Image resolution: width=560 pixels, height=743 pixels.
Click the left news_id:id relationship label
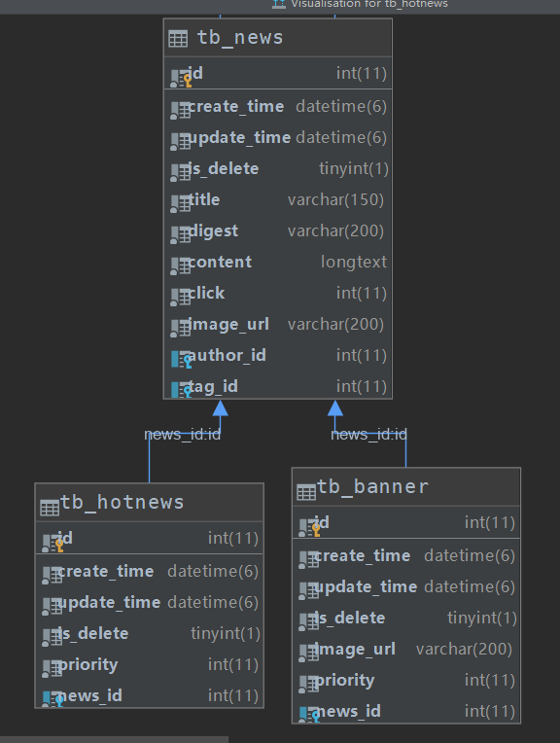coord(183,434)
